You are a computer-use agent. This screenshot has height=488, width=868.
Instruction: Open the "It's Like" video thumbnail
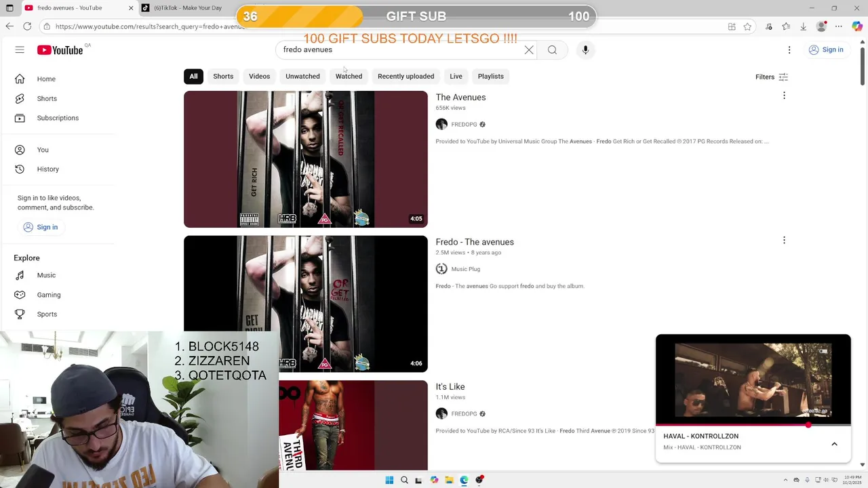coord(353,425)
